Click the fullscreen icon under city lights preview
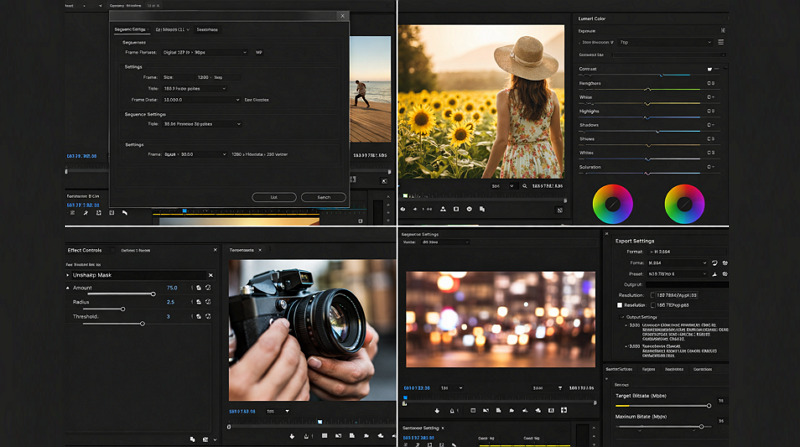Image resolution: width=800 pixels, height=447 pixels. point(564,410)
